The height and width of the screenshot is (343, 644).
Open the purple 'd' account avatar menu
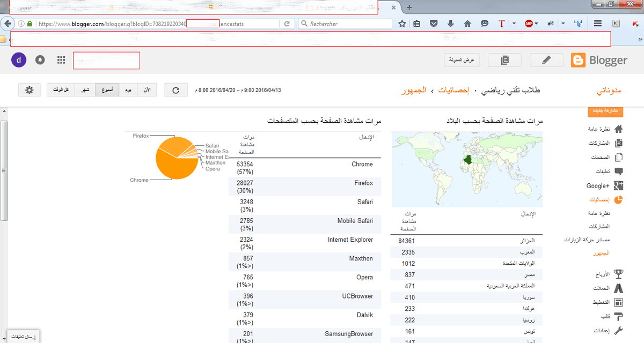point(19,60)
